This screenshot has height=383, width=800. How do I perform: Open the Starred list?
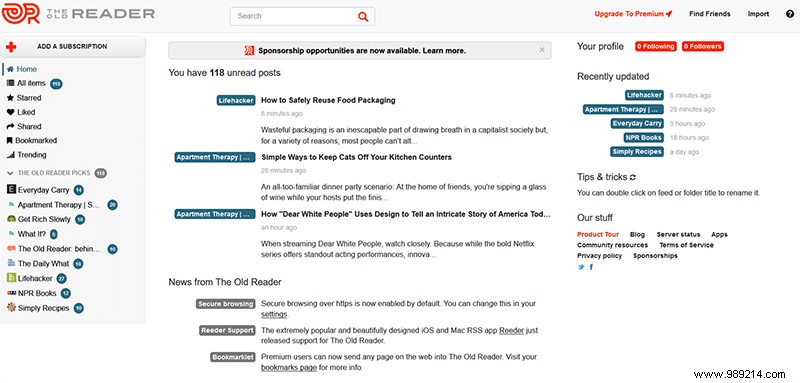pos(29,97)
